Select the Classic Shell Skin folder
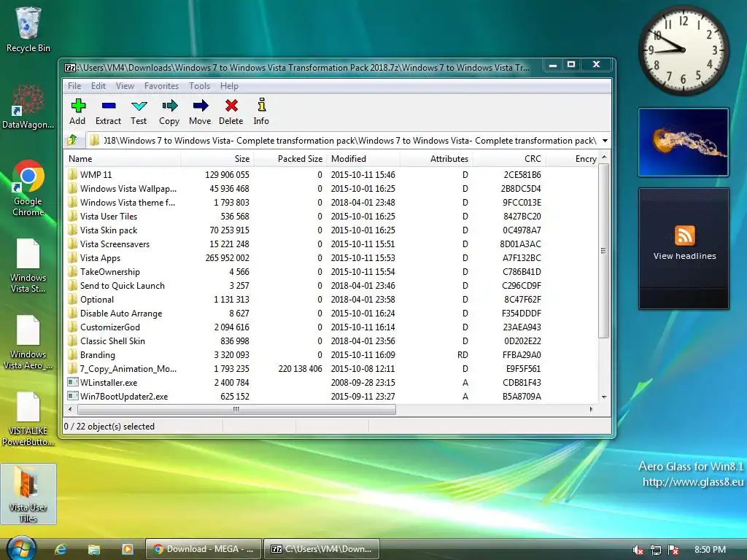747x560 pixels. (330, 341)
